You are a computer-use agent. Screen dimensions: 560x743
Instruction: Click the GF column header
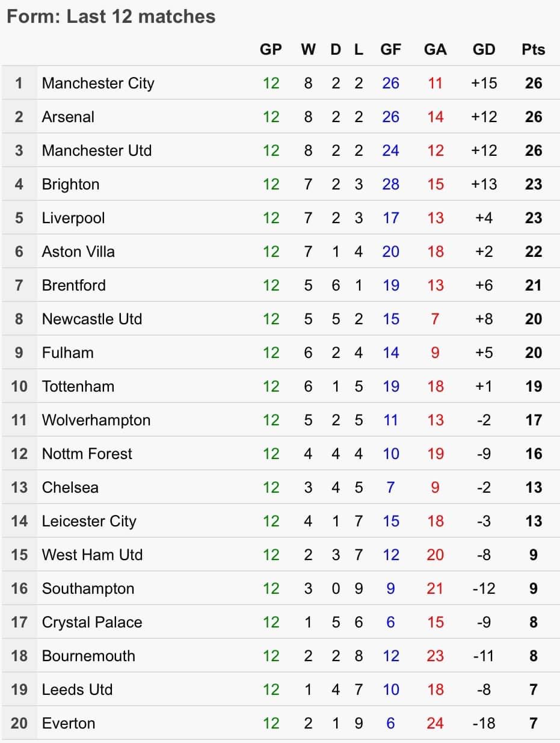point(390,50)
